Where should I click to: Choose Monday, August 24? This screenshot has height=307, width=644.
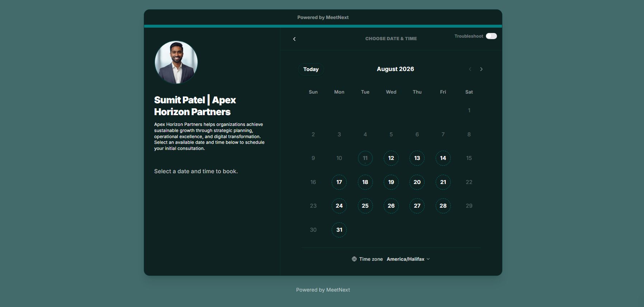coord(339,206)
